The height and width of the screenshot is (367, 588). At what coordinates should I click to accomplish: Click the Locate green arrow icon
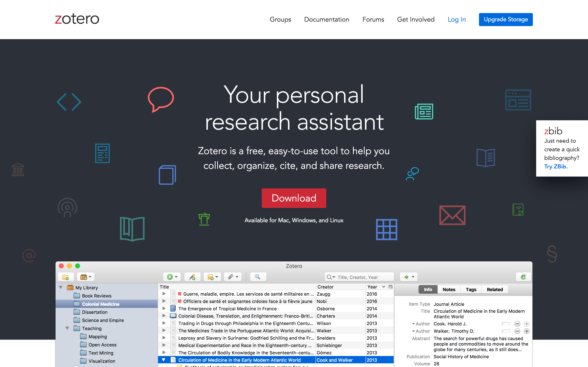click(x=406, y=277)
